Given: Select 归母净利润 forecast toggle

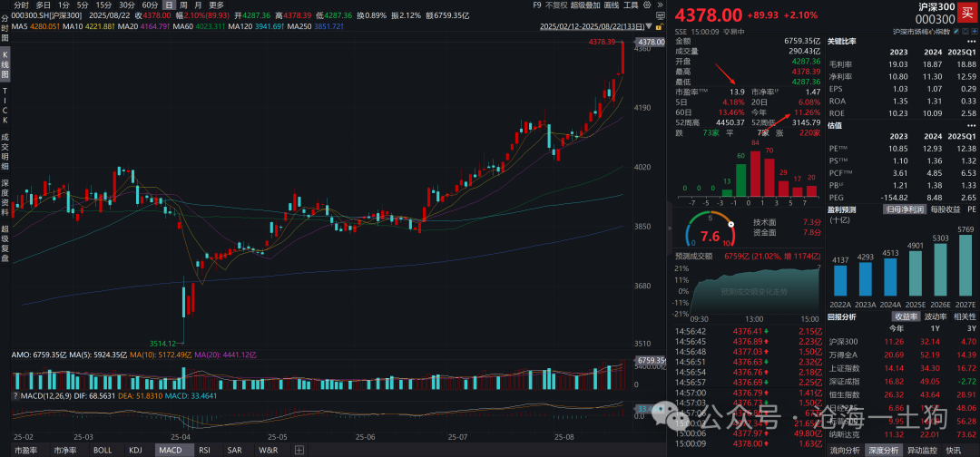Looking at the screenshot, I should [x=905, y=209].
